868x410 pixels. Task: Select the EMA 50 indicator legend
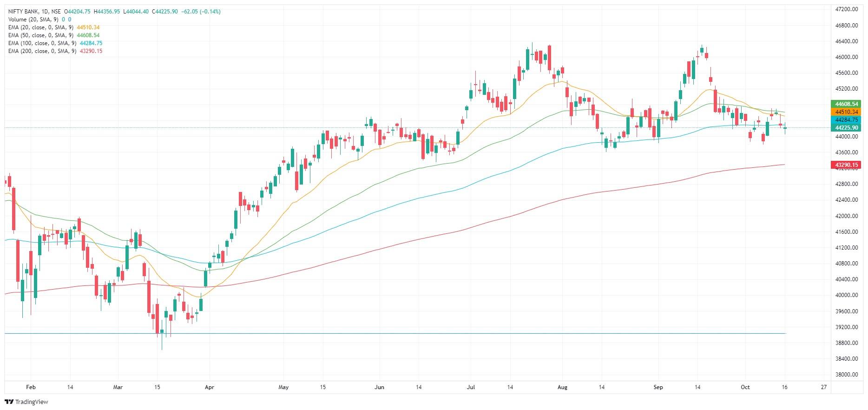coord(41,35)
